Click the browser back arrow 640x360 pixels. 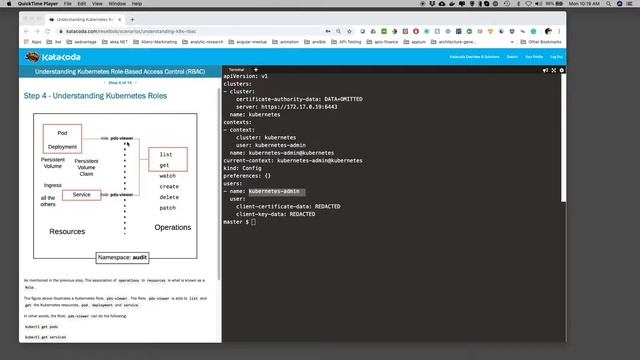pyautogui.click(x=27, y=31)
